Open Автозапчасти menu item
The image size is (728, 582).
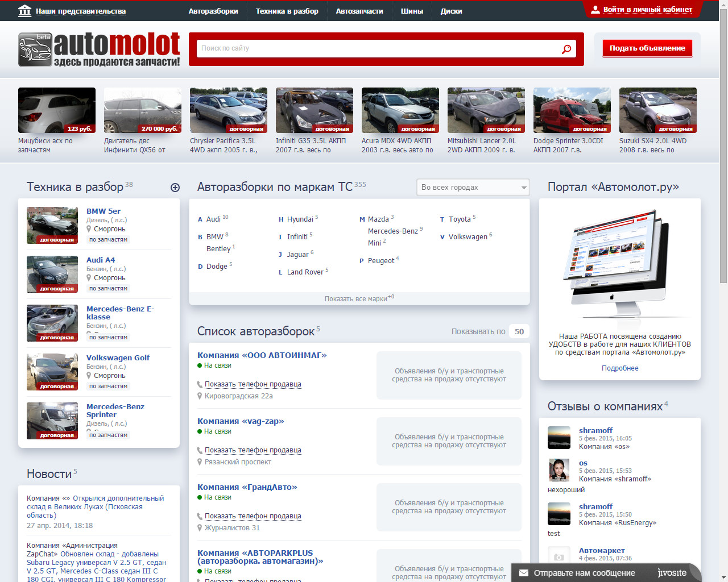tap(359, 11)
